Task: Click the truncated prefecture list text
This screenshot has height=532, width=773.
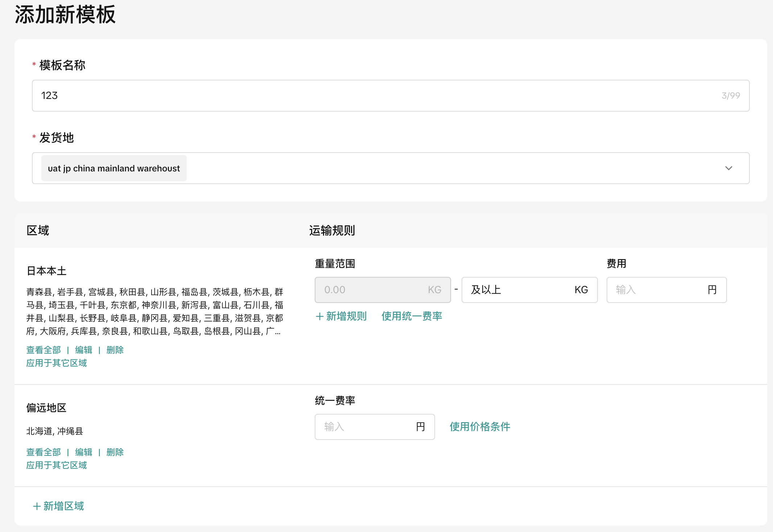Action: (154, 312)
